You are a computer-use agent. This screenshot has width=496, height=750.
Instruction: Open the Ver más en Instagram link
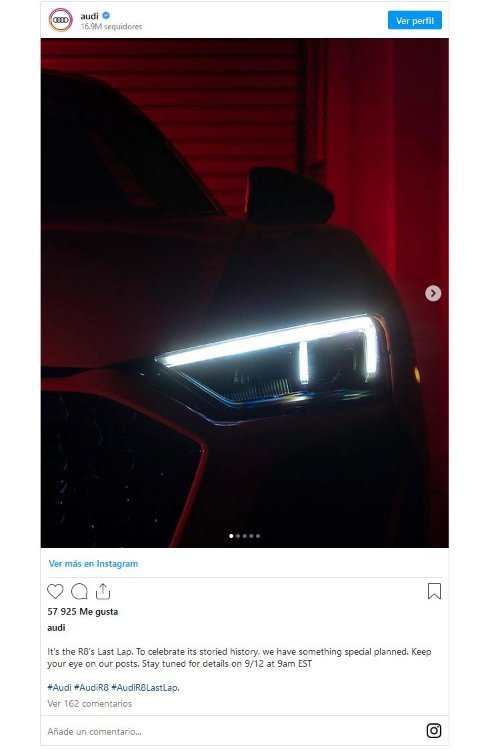point(93,563)
